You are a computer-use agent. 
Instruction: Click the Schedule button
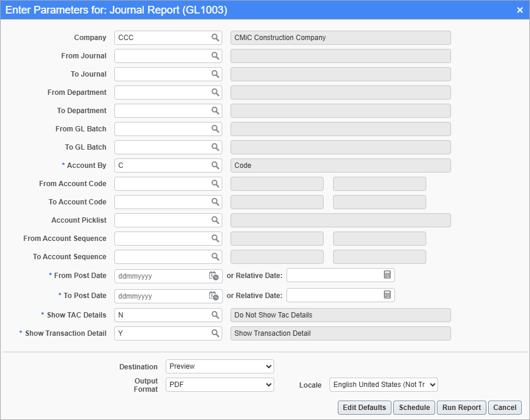click(x=414, y=407)
